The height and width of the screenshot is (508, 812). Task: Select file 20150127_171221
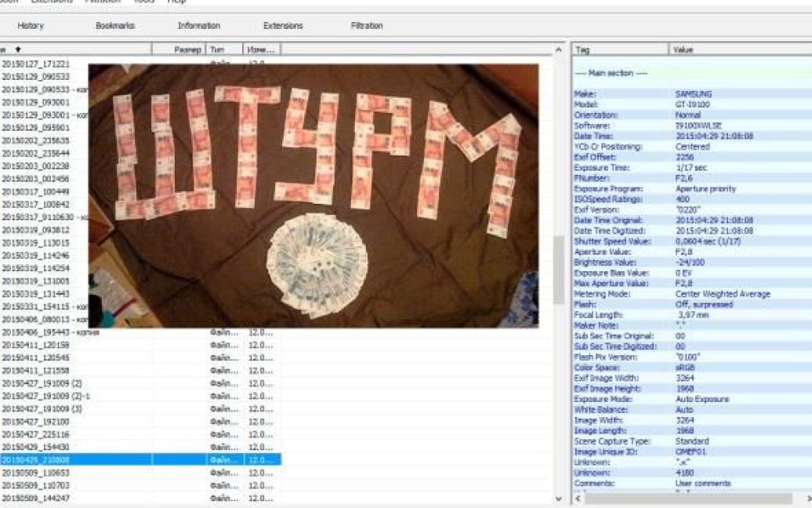point(35,63)
